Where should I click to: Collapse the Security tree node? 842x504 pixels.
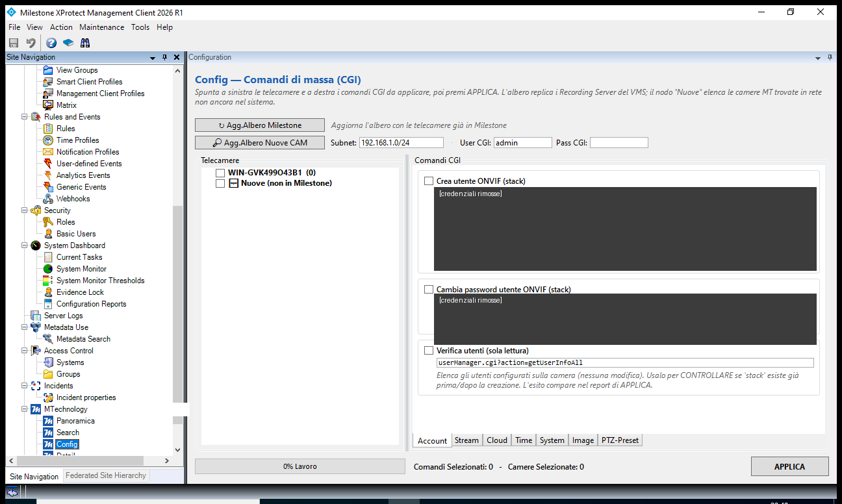pyautogui.click(x=25, y=210)
